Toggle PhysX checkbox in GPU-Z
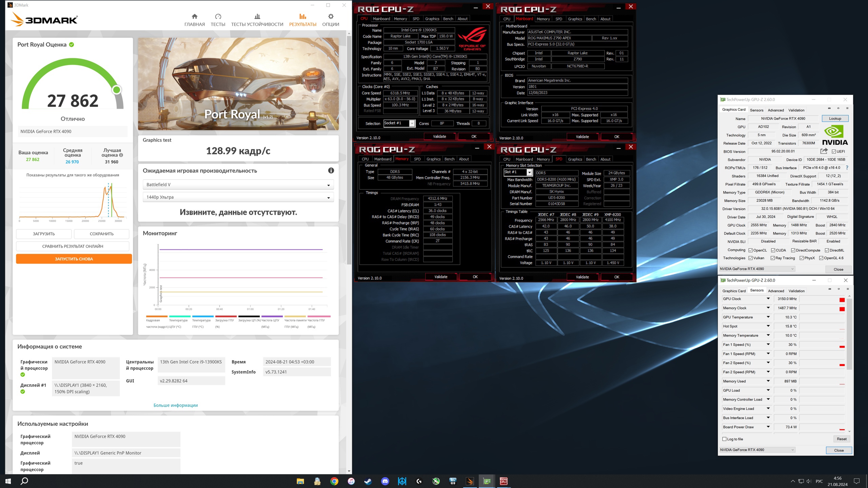Image resolution: width=868 pixels, height=488 pixels. point(802,258)
